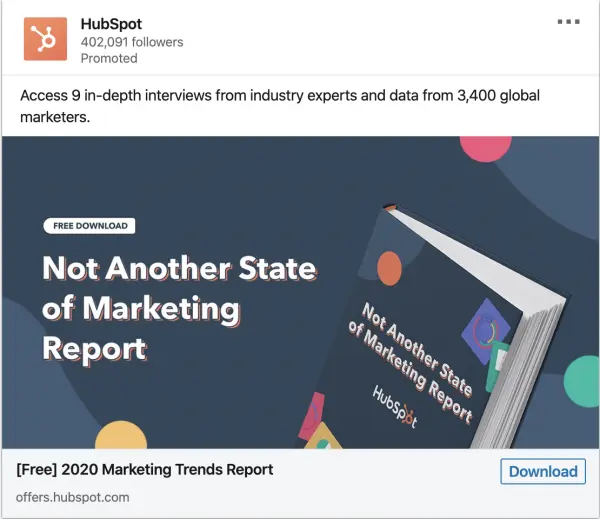The image size is (600, 519).
Task: Click the FREE DOWNLOAD badge in the ad image
Action: [x=90, y=226]
